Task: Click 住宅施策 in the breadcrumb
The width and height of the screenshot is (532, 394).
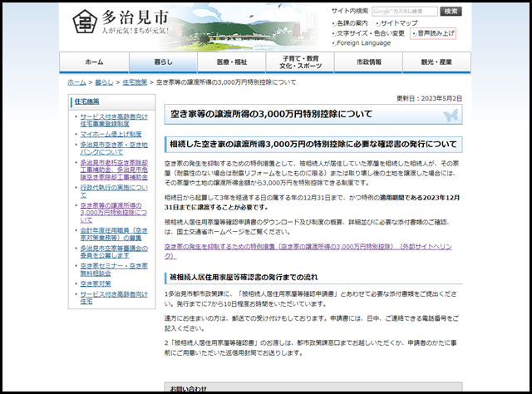Action: coord(135,82)
